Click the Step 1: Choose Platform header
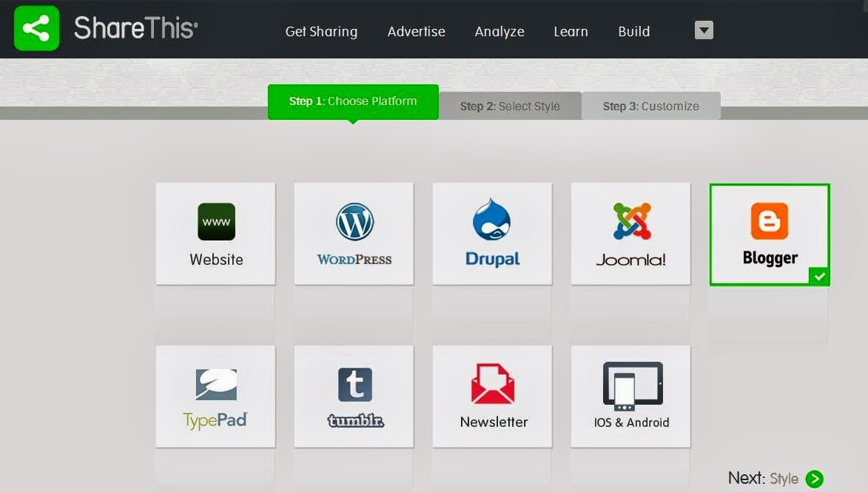The width and height of the screenshot is (868, 492). point(352,101)
